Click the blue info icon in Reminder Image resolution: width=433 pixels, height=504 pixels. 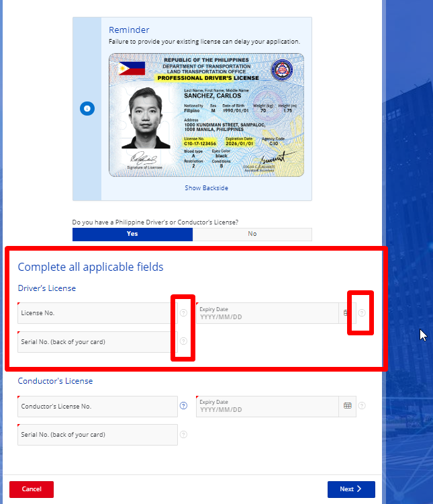point(87,109)
